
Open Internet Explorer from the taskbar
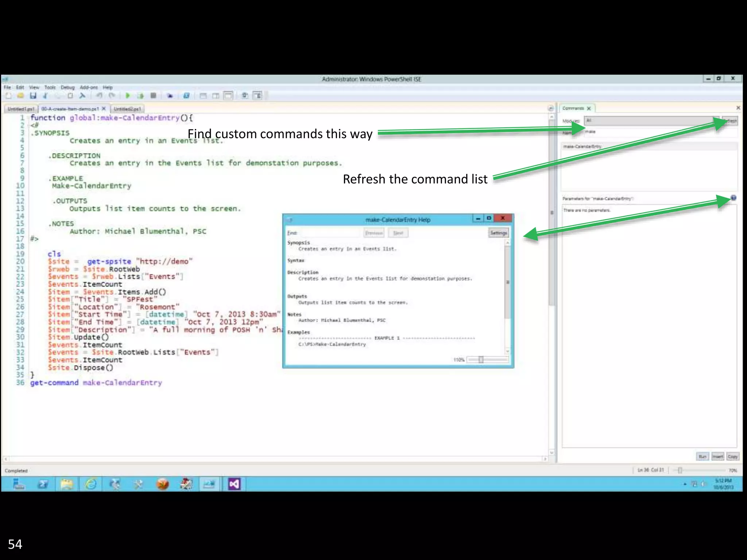click(90, 484)
